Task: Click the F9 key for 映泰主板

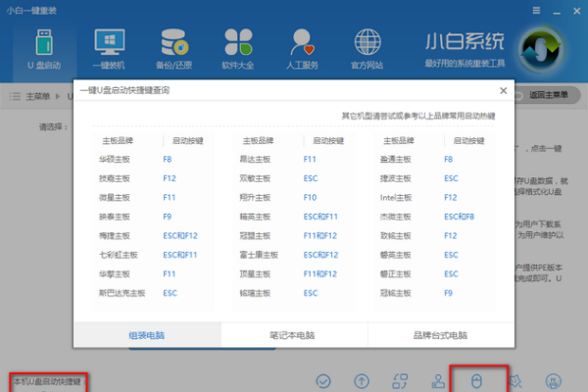Action: (168, 217)
